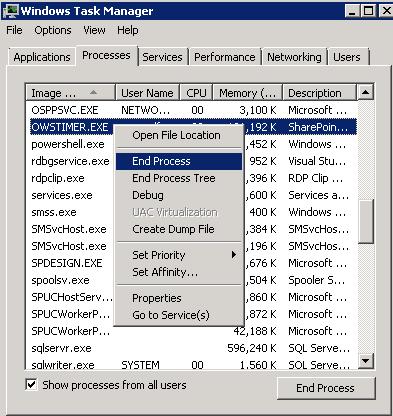Click the scrollbar up arrow
Viewport: 393px width, 416px height.
click(365, 92)
